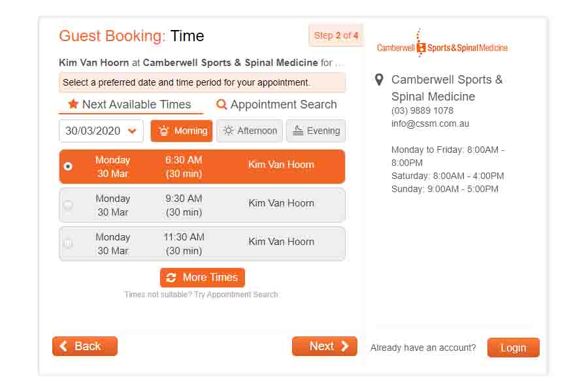
Task: Open the Login button
Action: (514, 348)
